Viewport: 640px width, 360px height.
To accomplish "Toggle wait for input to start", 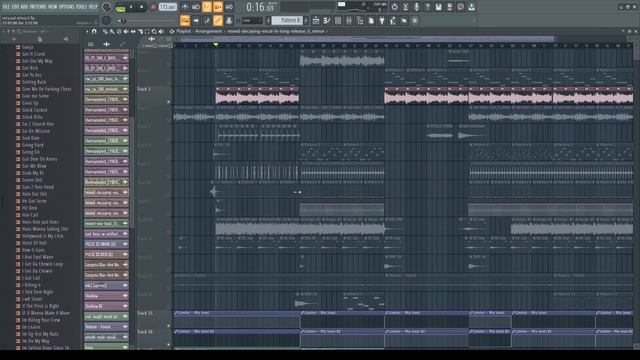I will (x=196, y=7).
